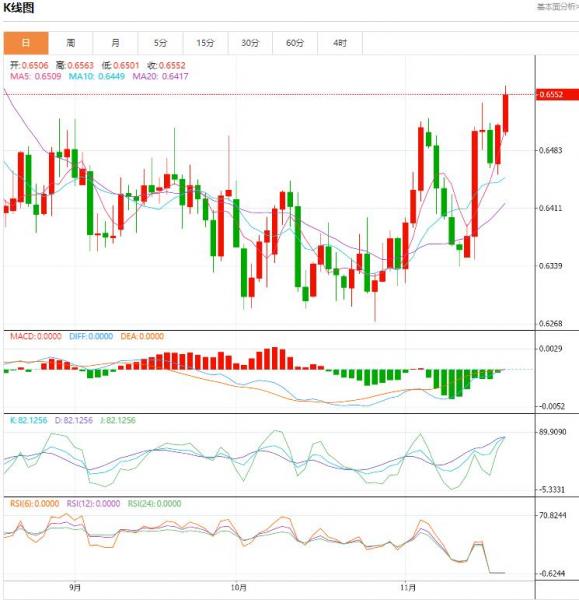Click the DIFF indicator label
The height and width of the screenshot is (600, 579).
[91, 336]
